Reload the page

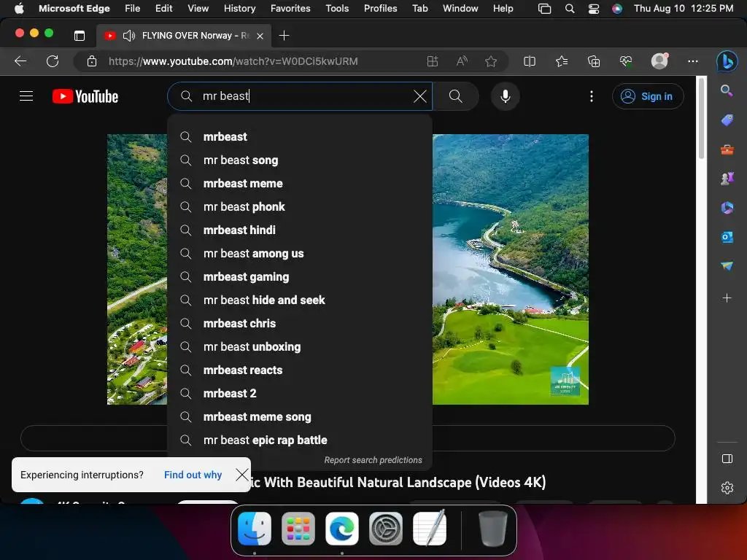click(x=53, y=61)
